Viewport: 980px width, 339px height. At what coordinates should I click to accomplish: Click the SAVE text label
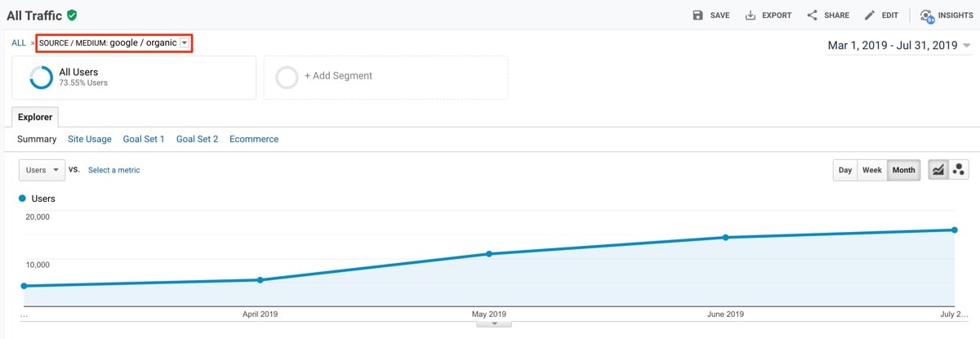[x=720, y=16]
